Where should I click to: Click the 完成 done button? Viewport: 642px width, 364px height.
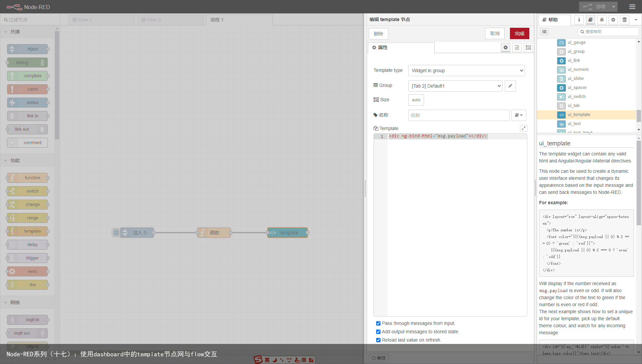(520, 33)
